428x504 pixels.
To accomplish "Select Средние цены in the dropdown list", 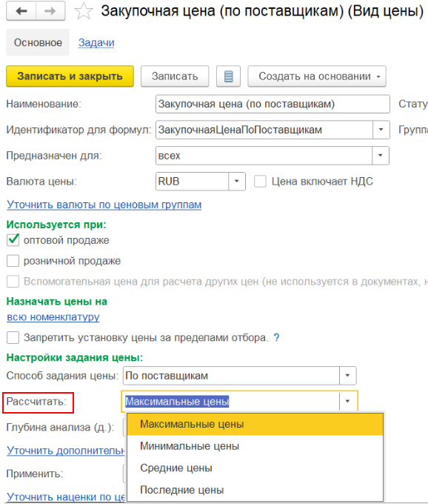I will [255, 468].
